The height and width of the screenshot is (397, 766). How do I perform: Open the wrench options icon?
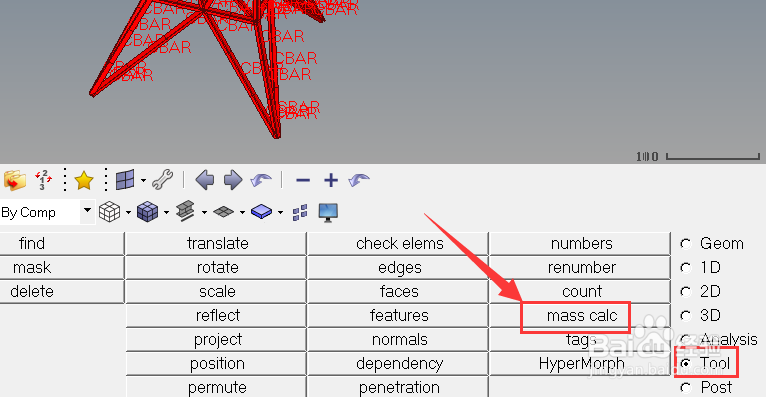[x=163, y=180]
